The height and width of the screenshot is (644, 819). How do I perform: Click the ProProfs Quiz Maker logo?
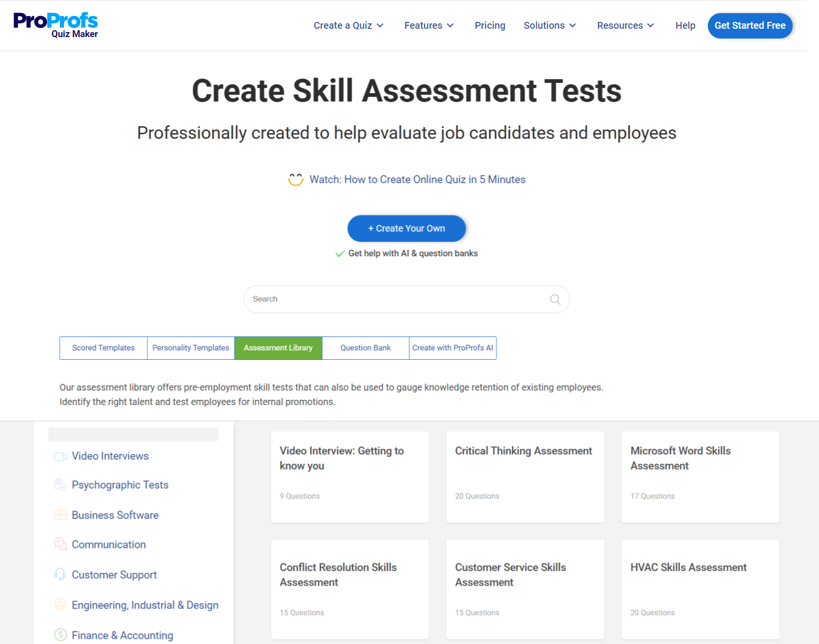(56, 25)
